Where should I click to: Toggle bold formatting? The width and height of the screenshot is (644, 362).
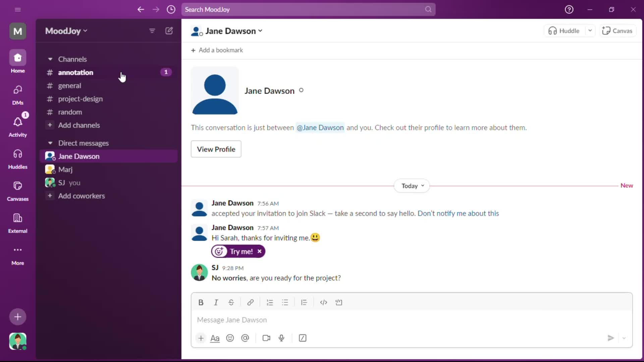pos(201,302)
